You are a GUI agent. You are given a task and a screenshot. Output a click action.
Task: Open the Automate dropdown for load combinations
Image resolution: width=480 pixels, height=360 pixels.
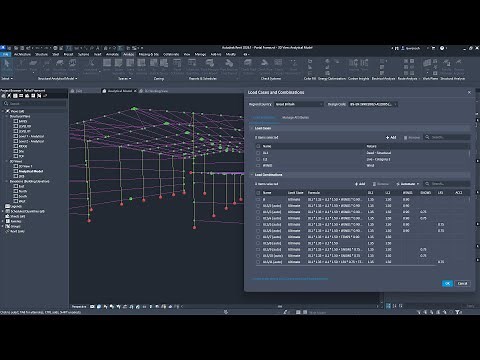pos(408,184)
